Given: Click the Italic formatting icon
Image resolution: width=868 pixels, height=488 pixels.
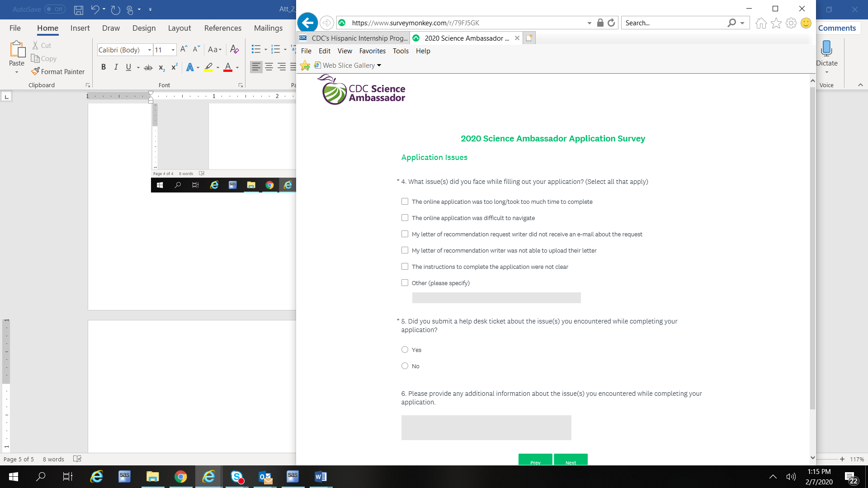Looking at the screenshot, I should click(x=116, y=67).
